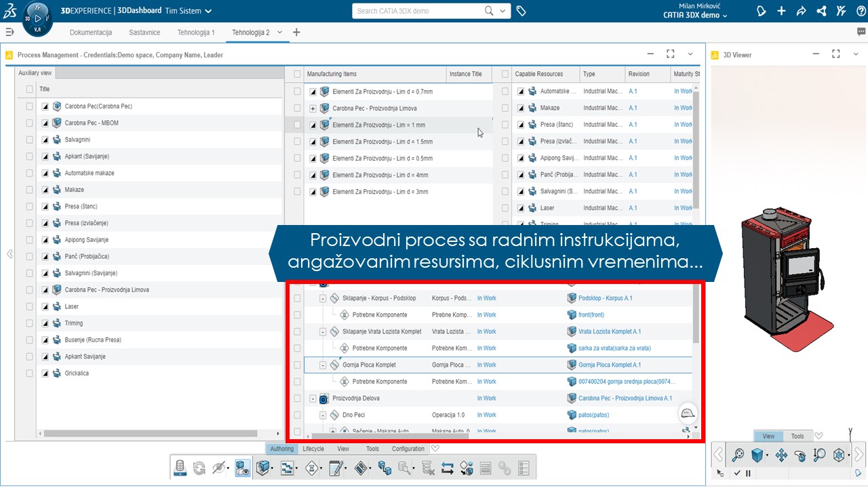Click the zoom magnifier tool in the 3D Viewer
868x488 pixels.
pyautogui.click(x=819, y=455)
